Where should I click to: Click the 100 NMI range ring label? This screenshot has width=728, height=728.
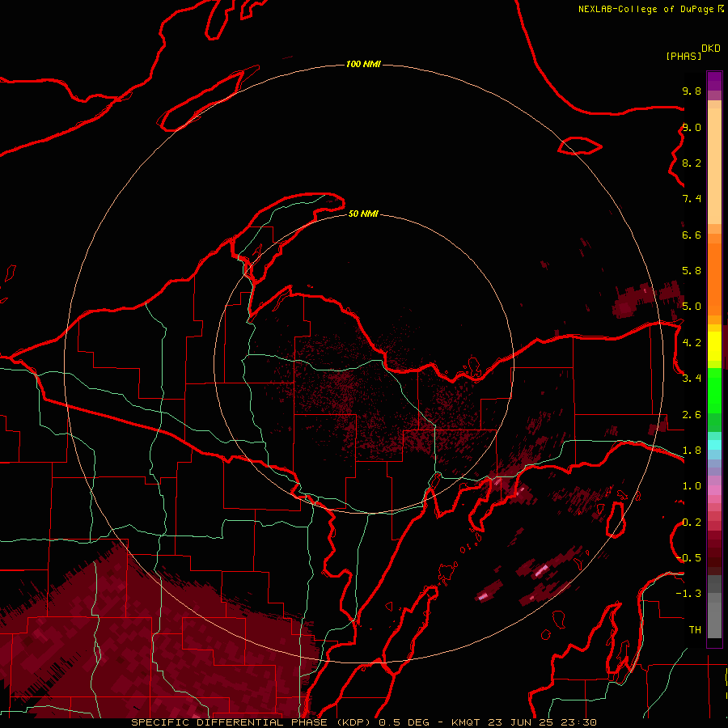[x=363, y=64]
